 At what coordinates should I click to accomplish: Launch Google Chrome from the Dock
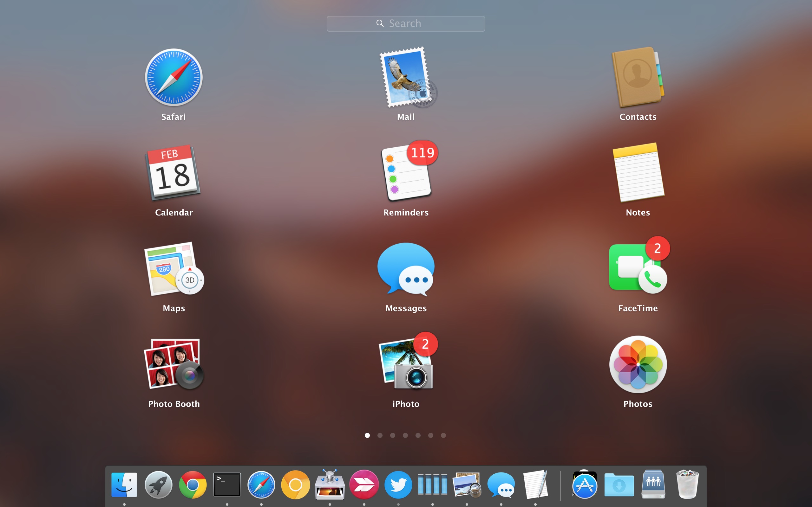[x=193, y=485]
